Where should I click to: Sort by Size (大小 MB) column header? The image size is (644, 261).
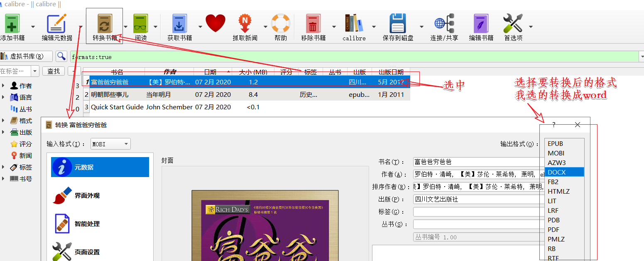coord(253,72)
